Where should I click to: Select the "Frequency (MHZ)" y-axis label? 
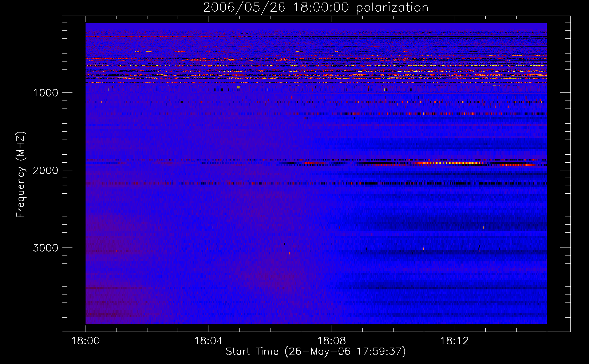click(x=21, y=174)
